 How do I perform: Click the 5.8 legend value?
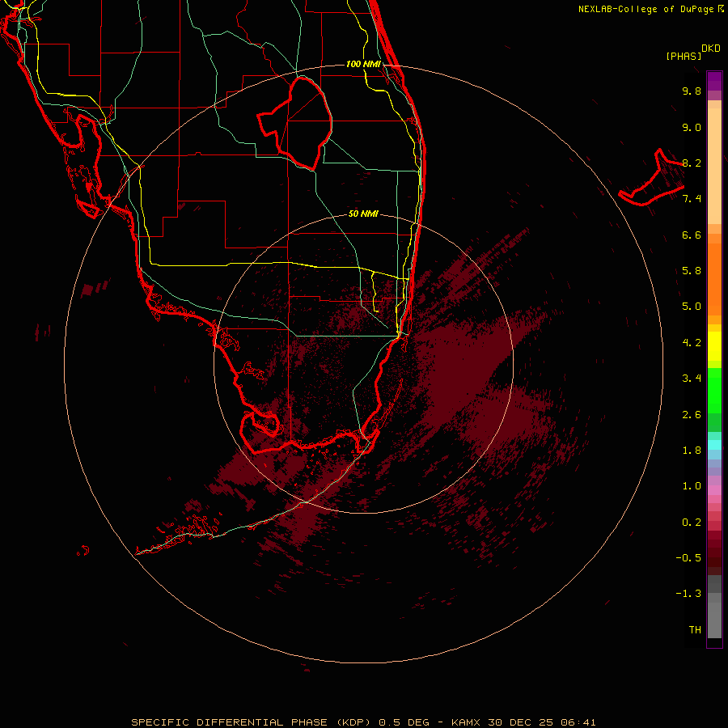point(692,271)
